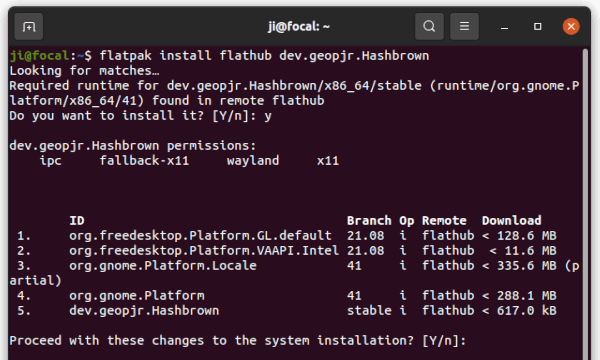
Task: Click the 'Download' column header
Action: [x=512, y=221]
